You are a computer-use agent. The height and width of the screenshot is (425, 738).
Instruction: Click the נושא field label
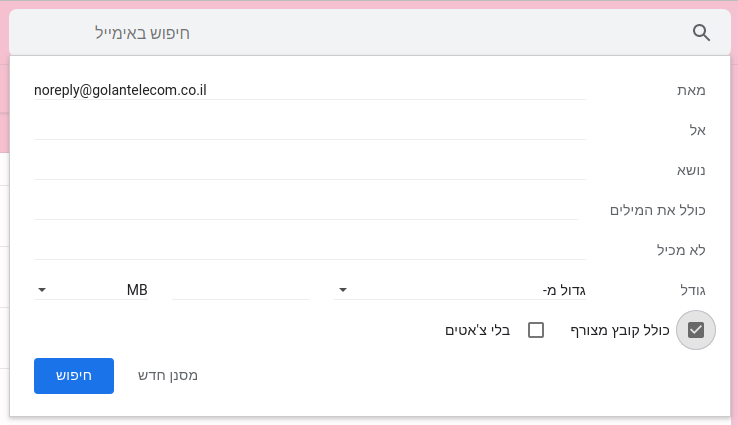tap(691, 170)
